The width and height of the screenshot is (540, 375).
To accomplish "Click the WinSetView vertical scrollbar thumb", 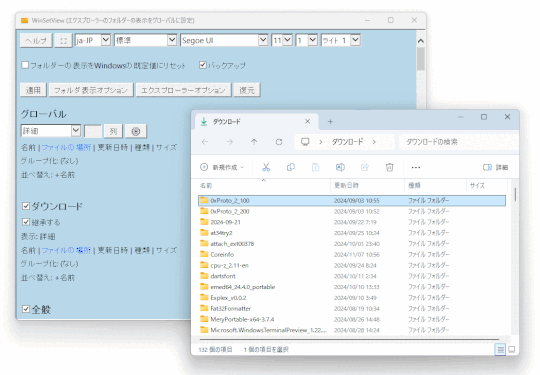I will [420, 59].
